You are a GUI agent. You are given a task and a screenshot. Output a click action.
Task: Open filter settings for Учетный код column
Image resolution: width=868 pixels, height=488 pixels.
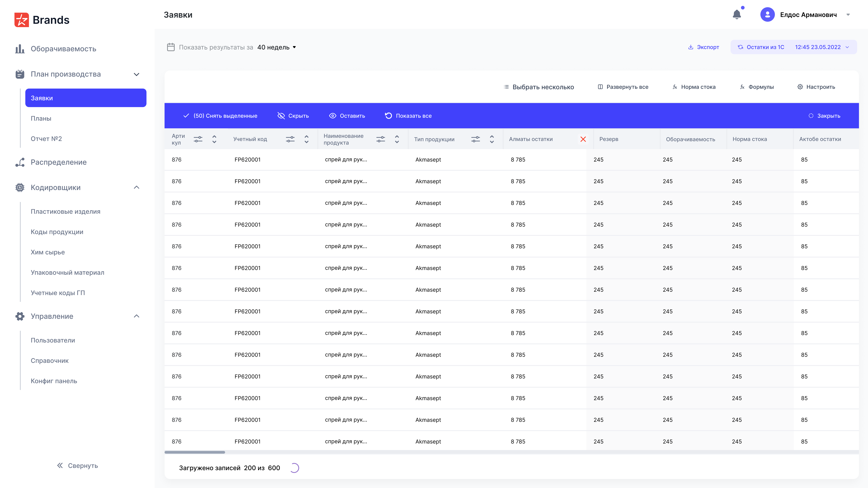click(x=290, y=139)
